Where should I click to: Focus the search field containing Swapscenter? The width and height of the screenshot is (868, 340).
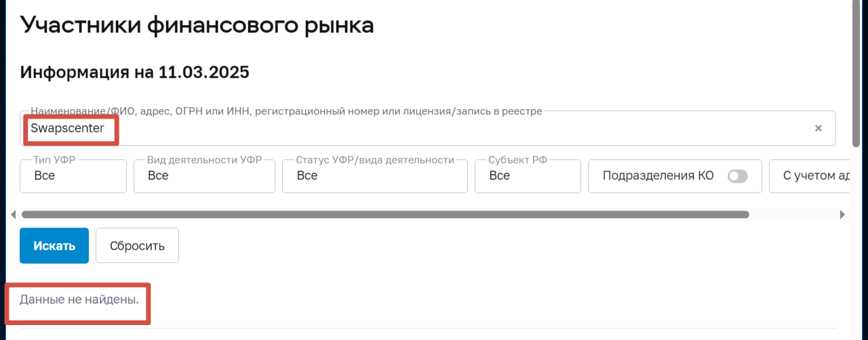407,129
